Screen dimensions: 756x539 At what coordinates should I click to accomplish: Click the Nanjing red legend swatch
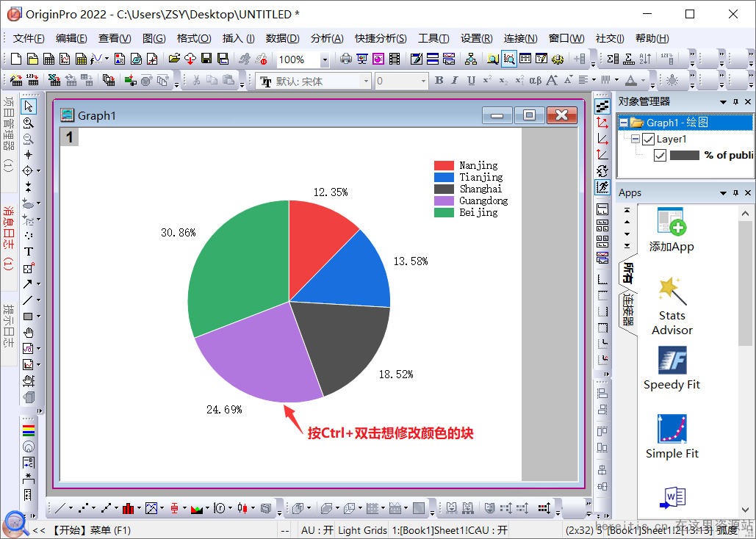tap(444, 165)
